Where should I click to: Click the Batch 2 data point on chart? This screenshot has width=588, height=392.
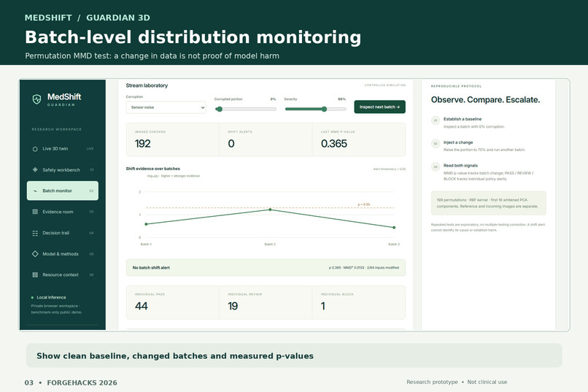pyautogui.click(x=270, y=210)
